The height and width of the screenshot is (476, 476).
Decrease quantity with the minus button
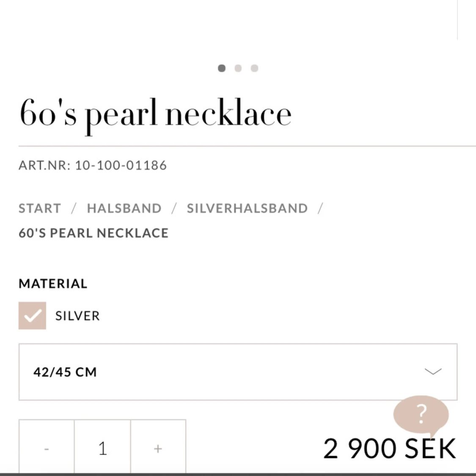point(47,448)
